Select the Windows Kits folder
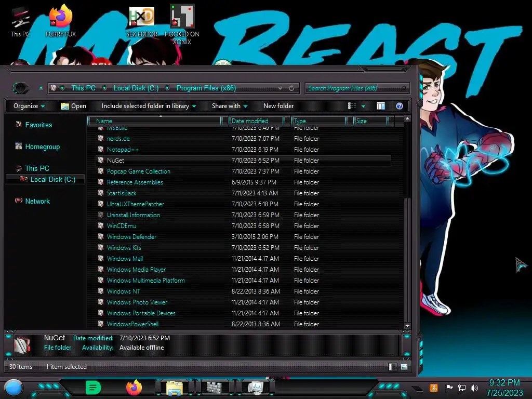 click(124, 248)
